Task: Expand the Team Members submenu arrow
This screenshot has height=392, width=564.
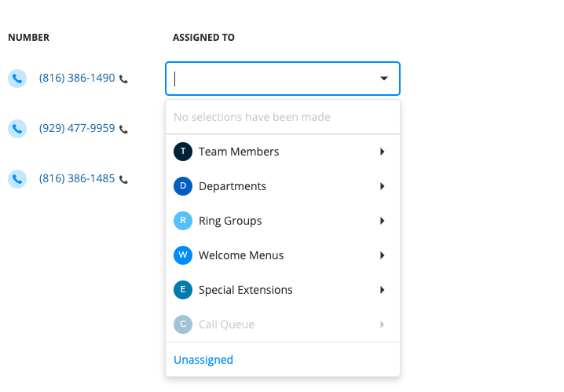Action: coord(382,152)
